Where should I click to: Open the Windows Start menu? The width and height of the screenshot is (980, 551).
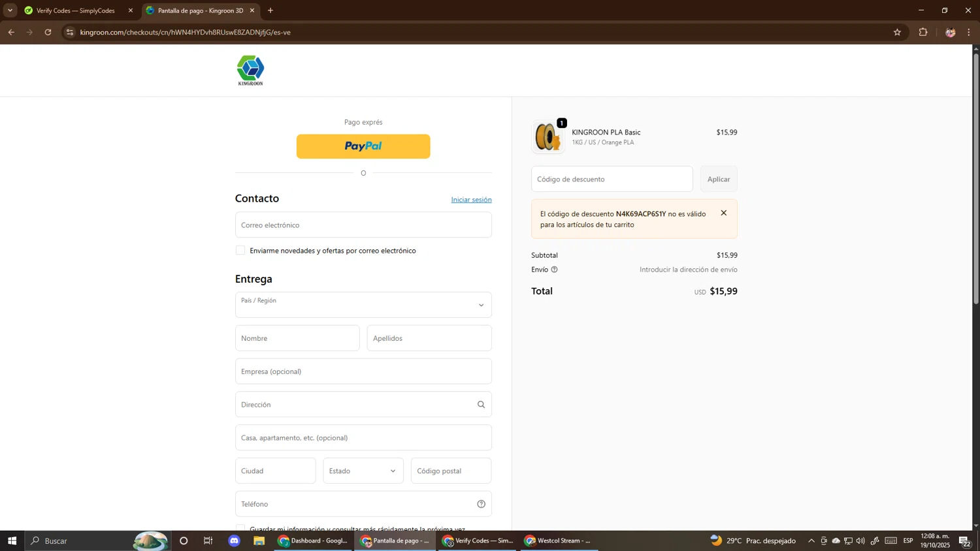(x=12, y=541)
